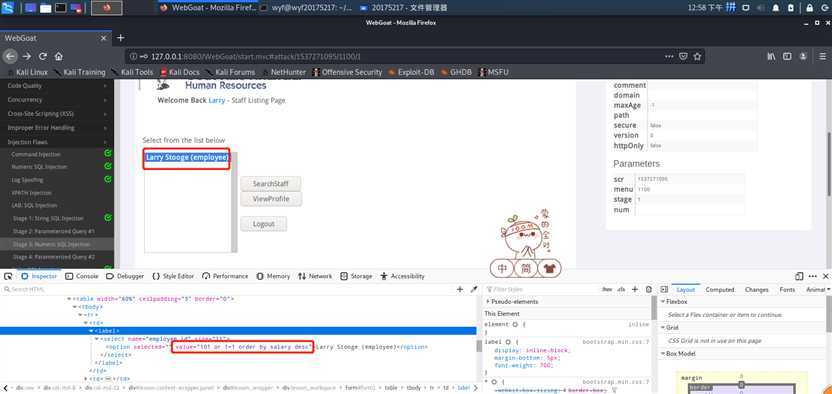Switch to the Debugger tab
The width and height of the screenshot is (832, 394).
125,276
